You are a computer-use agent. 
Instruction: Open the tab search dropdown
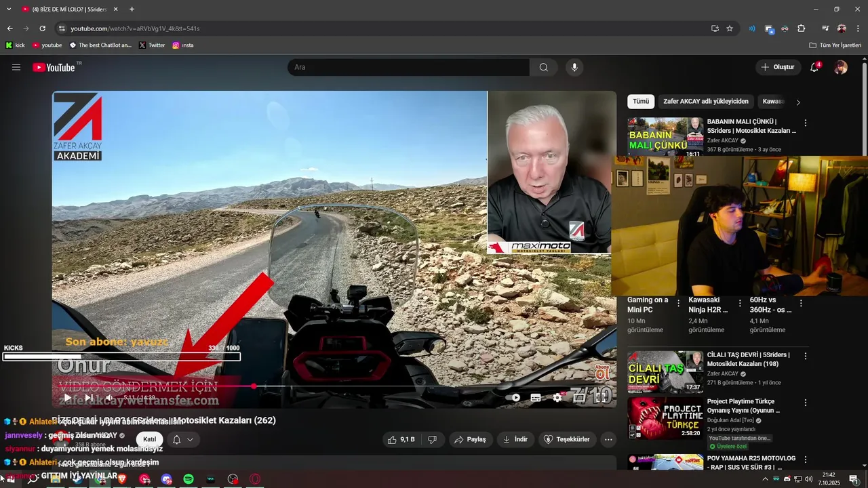click(7, 9)
